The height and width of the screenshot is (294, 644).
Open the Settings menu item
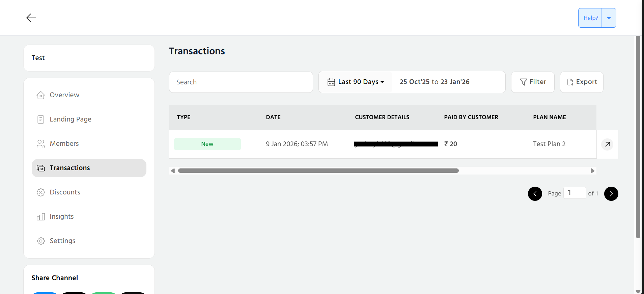tap(62, 241)
